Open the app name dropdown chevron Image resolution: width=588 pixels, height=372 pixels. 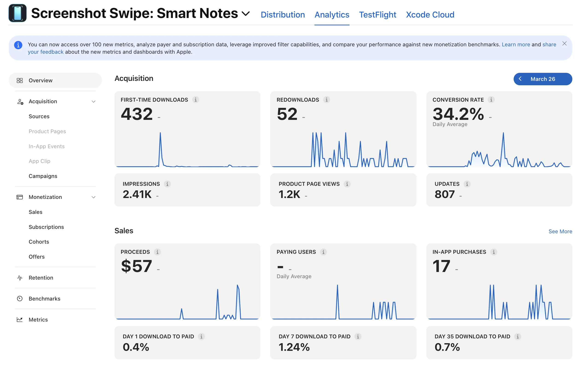coord(245,14)
